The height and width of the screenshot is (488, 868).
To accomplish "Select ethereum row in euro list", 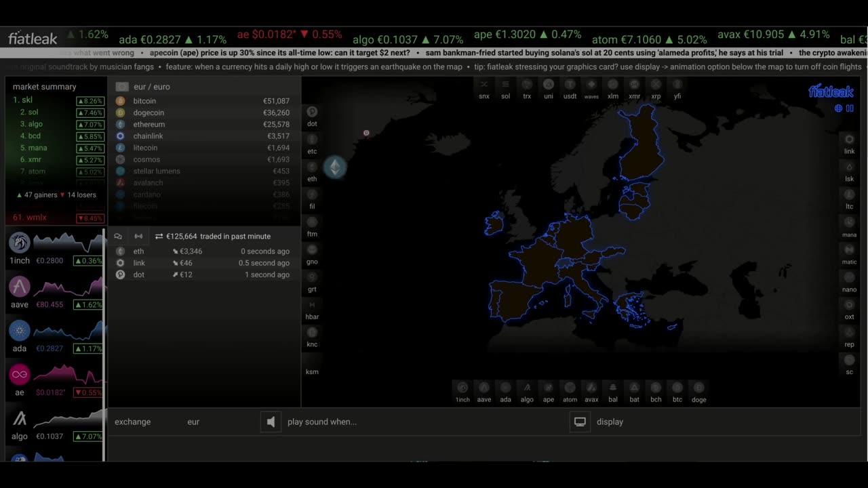I will [x=203, y=124].
